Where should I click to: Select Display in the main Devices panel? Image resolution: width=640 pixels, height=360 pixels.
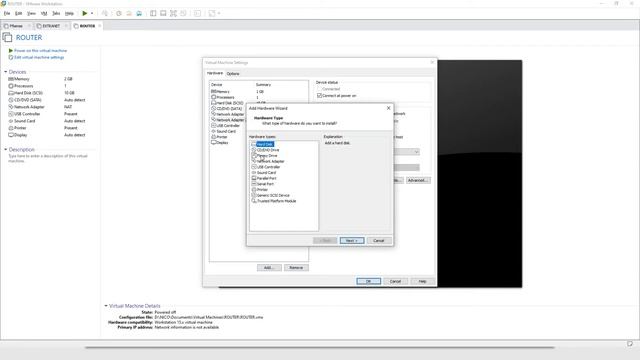coord(20,135)
